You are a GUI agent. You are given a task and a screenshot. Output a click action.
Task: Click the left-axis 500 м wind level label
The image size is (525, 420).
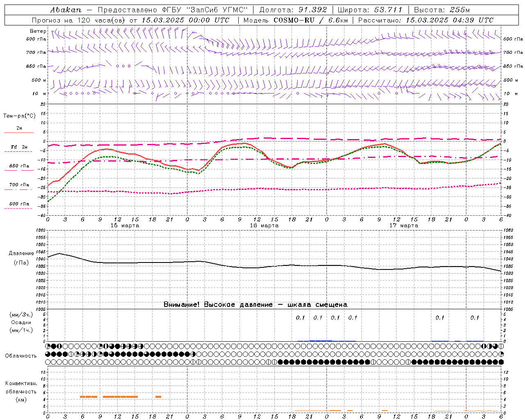39,80
